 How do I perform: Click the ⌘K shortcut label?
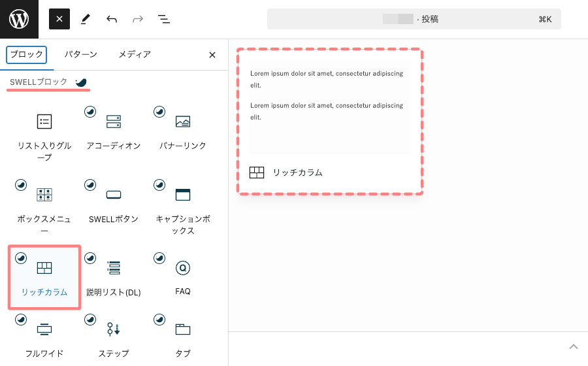[x=545, y=20]
